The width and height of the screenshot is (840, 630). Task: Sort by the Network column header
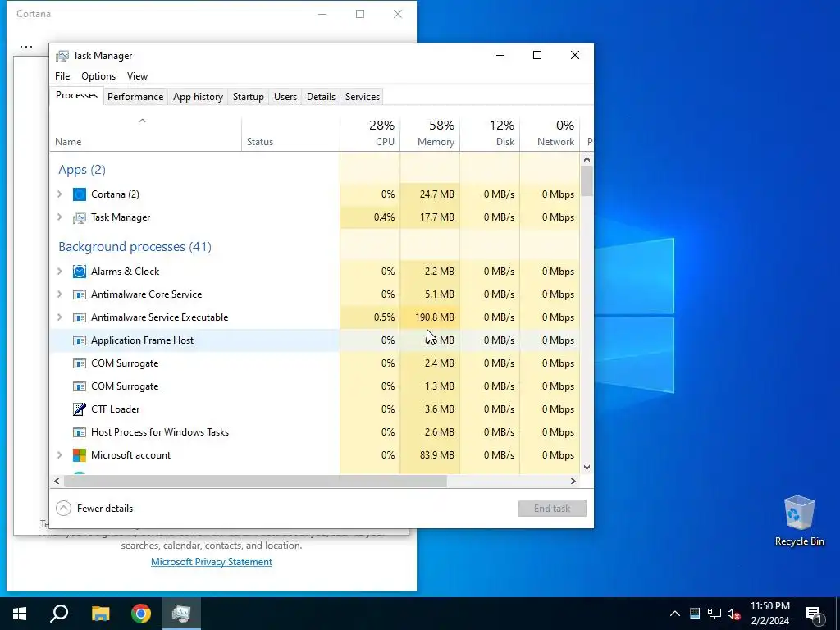(550, 133)
